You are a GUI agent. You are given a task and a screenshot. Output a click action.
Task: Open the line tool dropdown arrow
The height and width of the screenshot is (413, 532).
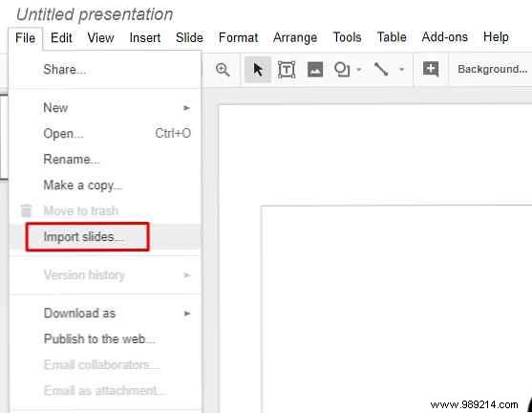pos(402,70)
